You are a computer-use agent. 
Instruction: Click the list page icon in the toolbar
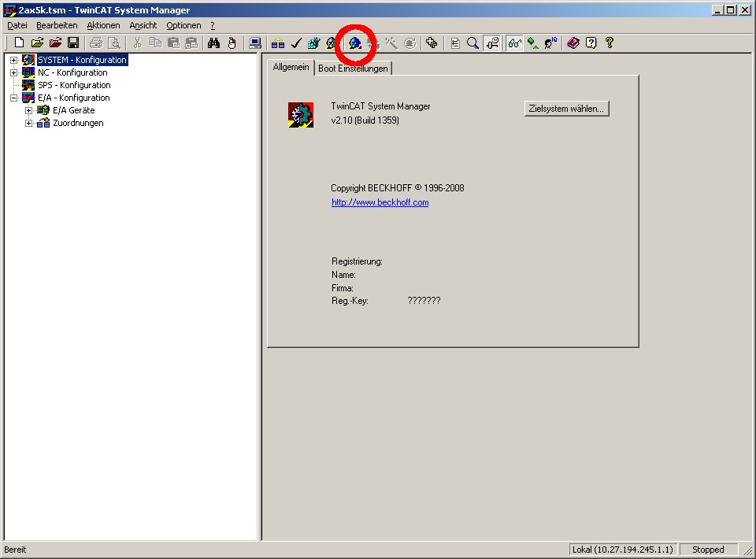pyautogui.click(x=455, y=43)
